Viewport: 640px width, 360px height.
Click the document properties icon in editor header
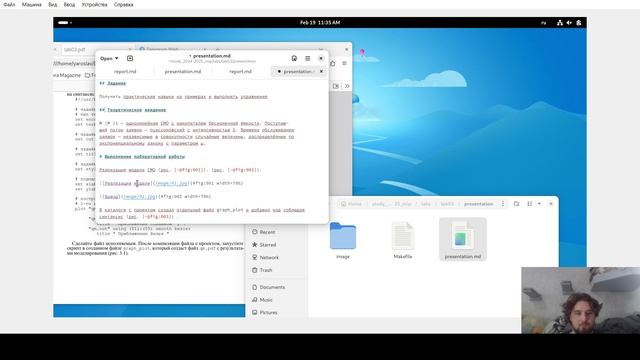point(294,58)
